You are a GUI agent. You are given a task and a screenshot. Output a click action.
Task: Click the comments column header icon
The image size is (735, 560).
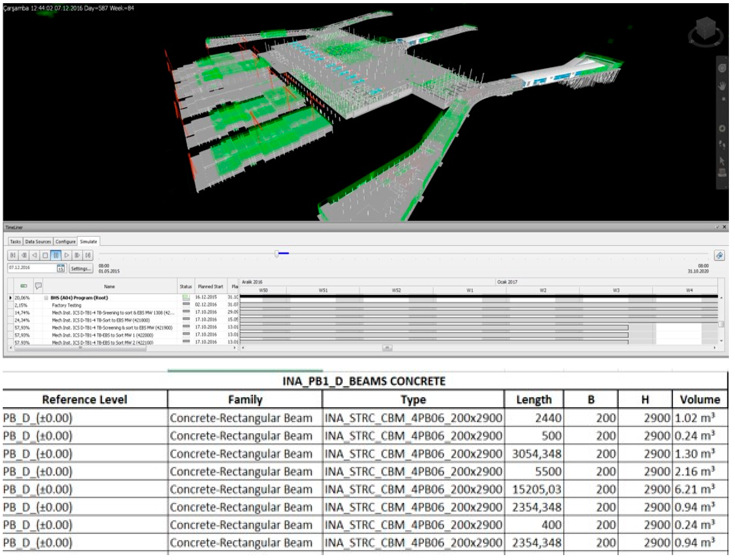pyautogui.click(x=38, y=286)
